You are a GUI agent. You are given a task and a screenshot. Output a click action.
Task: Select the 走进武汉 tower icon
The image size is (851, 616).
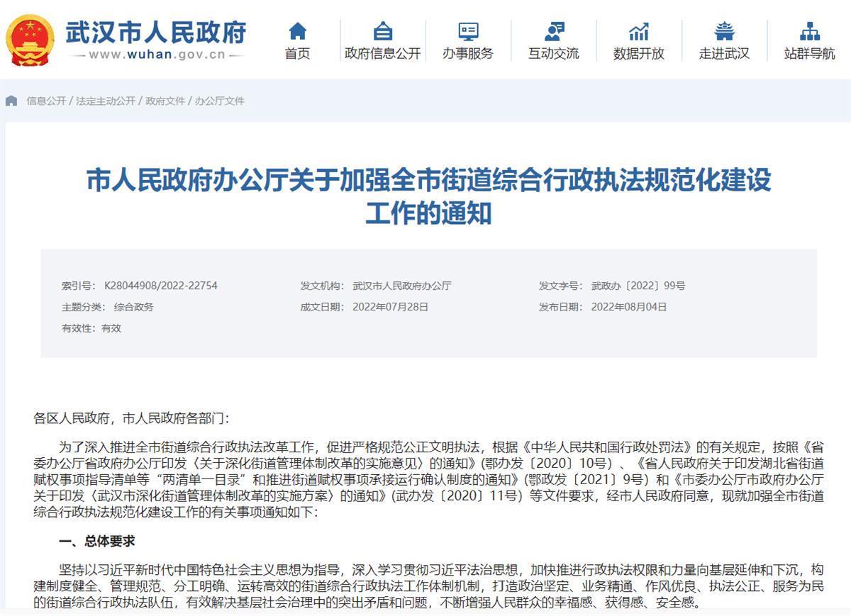724,31
